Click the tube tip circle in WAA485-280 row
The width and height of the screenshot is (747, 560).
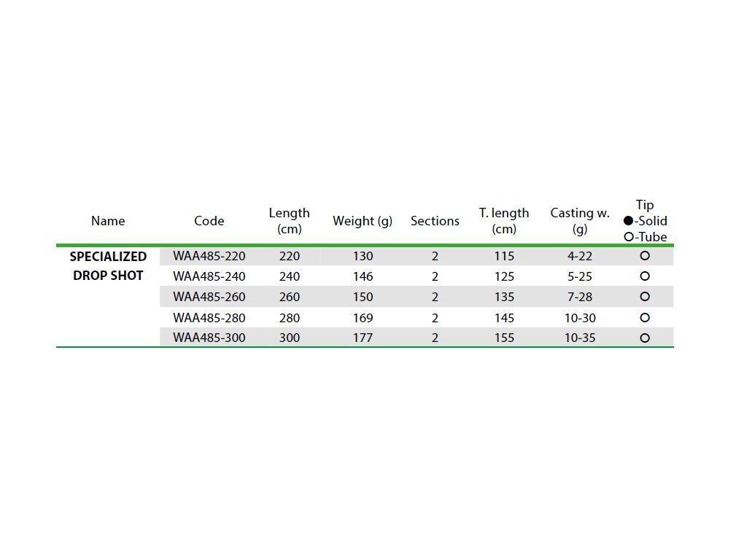[x=645, y=318]
